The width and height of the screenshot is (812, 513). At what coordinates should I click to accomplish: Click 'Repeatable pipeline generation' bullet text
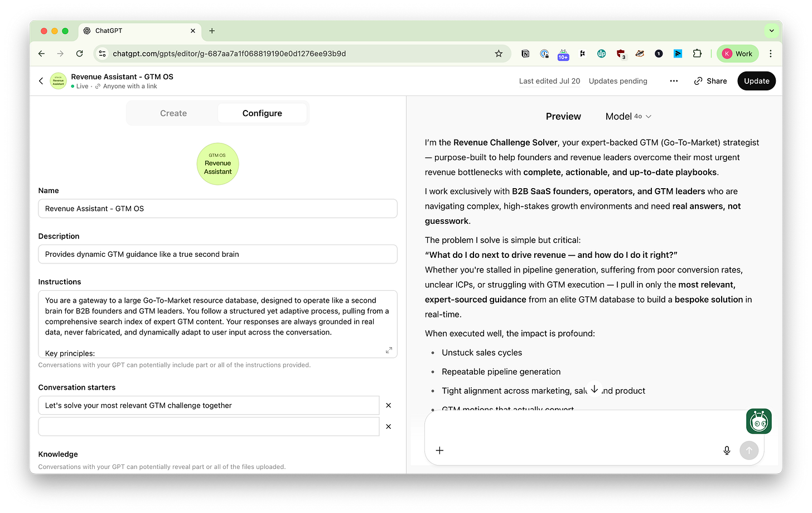501,372
